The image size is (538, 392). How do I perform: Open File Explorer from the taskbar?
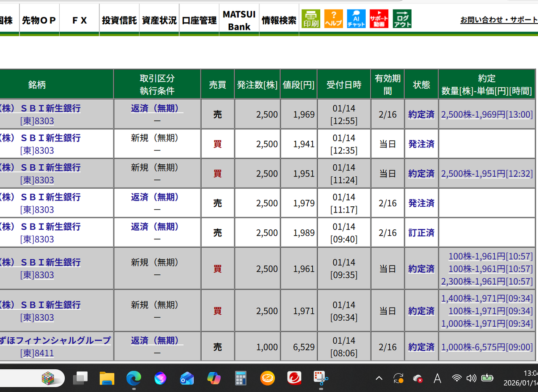tap(107, 379)
